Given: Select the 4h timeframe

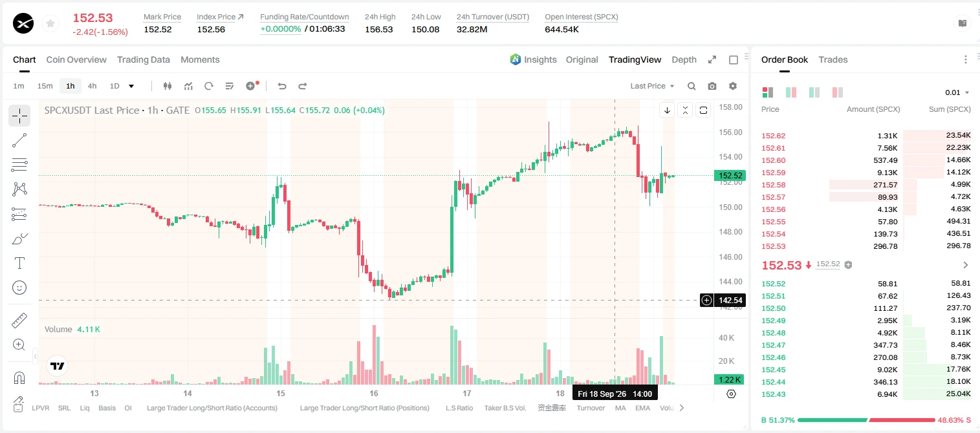Looking at the screenshot, I should 93,86.
